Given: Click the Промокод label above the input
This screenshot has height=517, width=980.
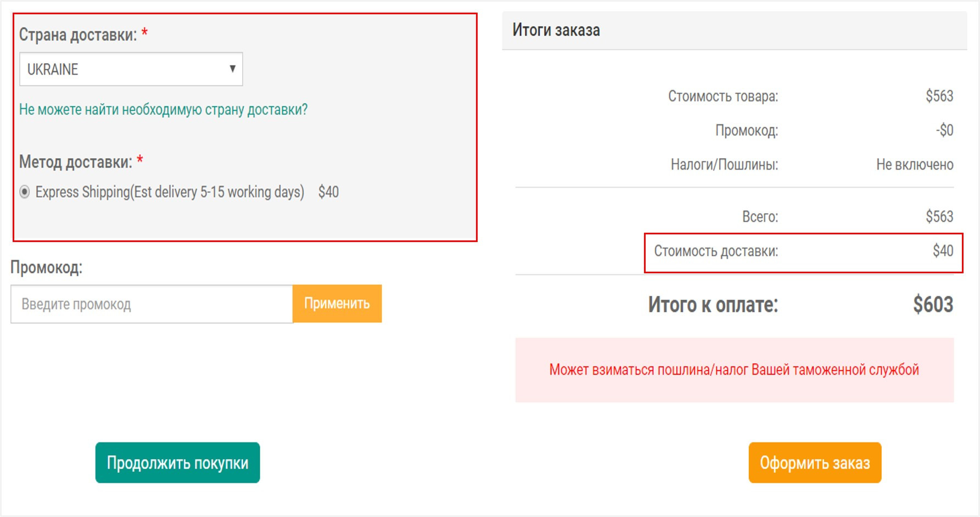Looking at the screenshot, I should pyautogui.click(x=47, y=267).
